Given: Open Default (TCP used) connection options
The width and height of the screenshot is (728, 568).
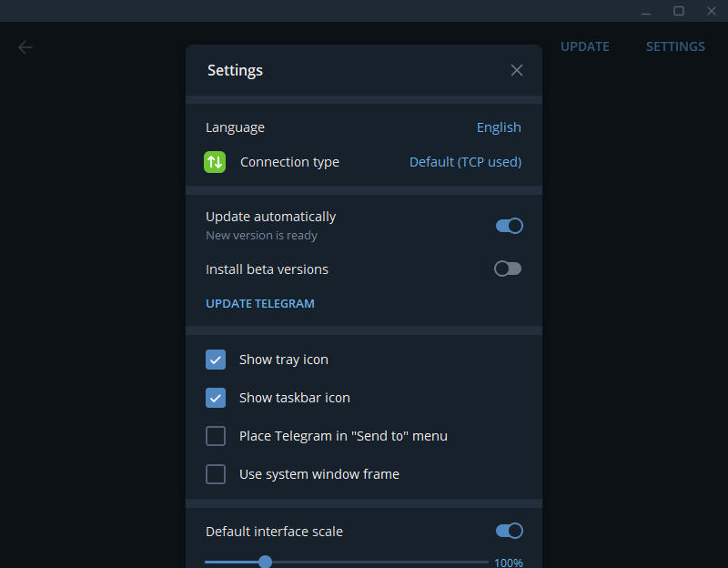Looking at the screenshot, I should point(465,162).
